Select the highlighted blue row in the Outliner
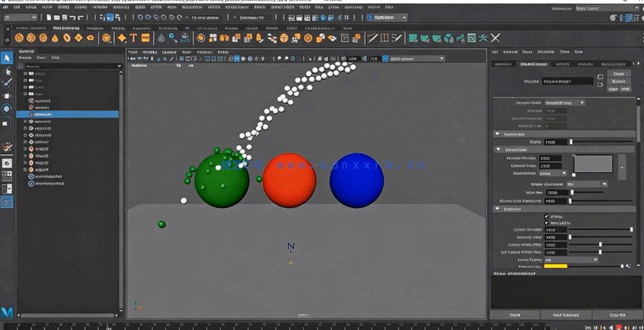The width and height of the screenshot is (644, 330). coord(68,114)
